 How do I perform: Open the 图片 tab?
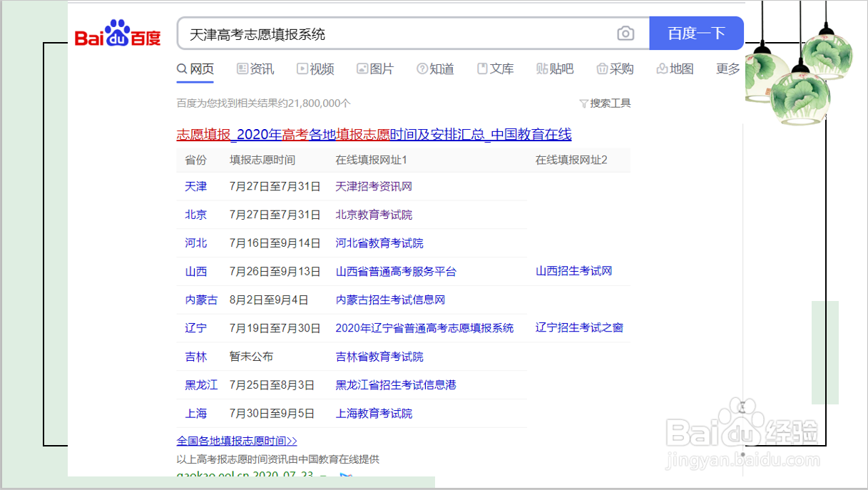click(375, 69)
